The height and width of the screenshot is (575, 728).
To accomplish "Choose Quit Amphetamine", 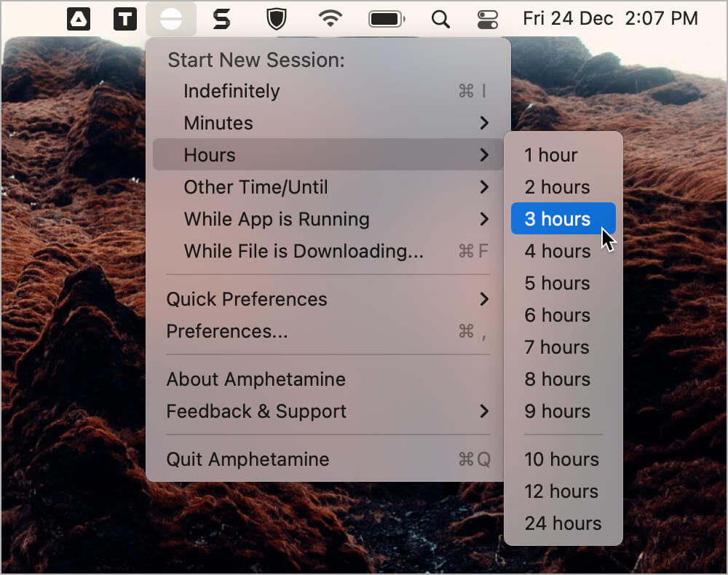I will [x=328, y=459].
